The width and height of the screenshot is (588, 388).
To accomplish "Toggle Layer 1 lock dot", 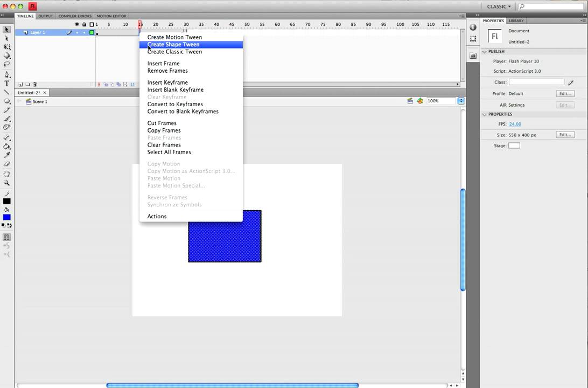I will [x=84, y=33].
